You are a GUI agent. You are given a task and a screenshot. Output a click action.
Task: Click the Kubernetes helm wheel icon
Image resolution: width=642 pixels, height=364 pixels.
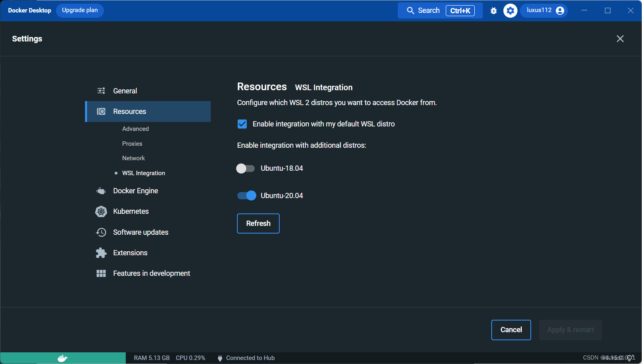tap(101, 211)
